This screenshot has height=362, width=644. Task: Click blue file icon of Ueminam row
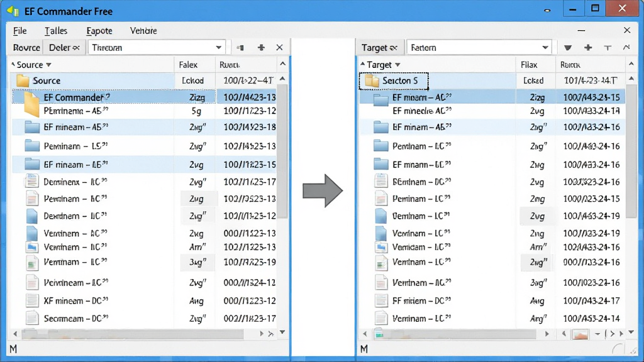coord(381,216)
